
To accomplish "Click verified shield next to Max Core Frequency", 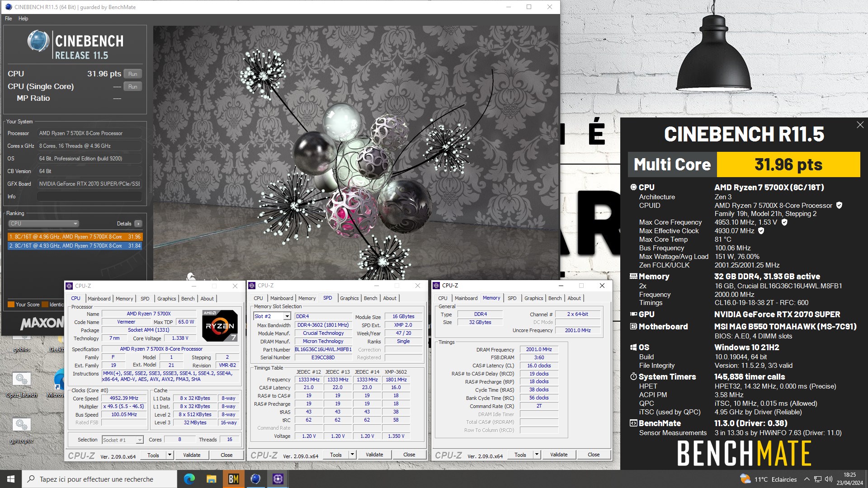I will click(784, 222).
